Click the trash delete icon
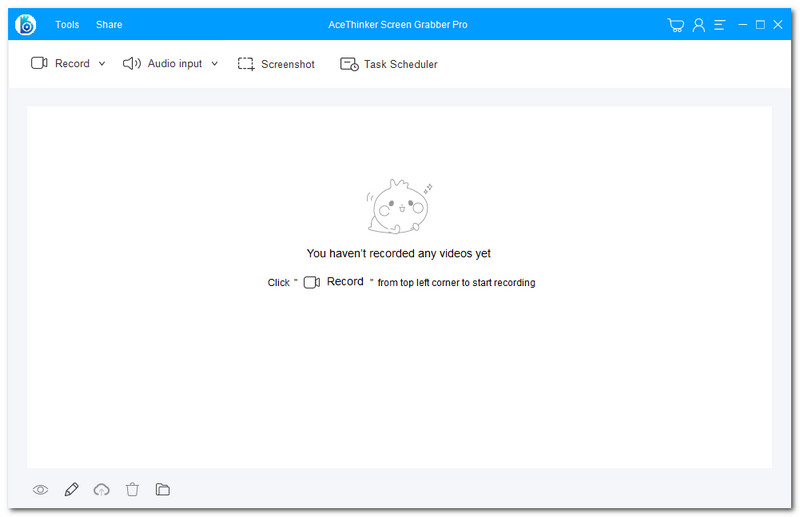The height and width of the screenshot is (517, 800). tap(132, 489)
